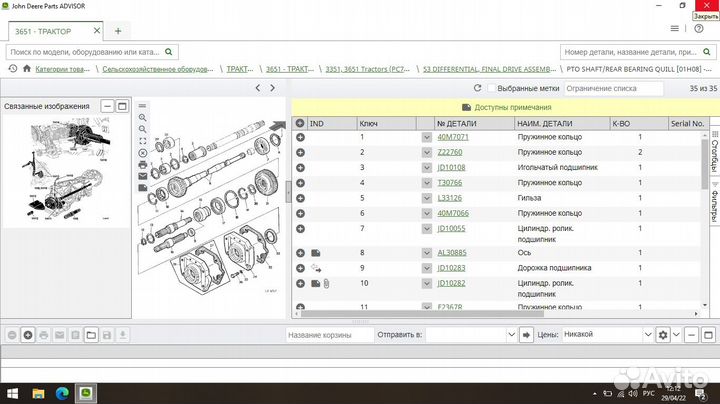Open note icon for part AL30885
The height and width of the screenshot is (404, 720).
click(315, 253)
